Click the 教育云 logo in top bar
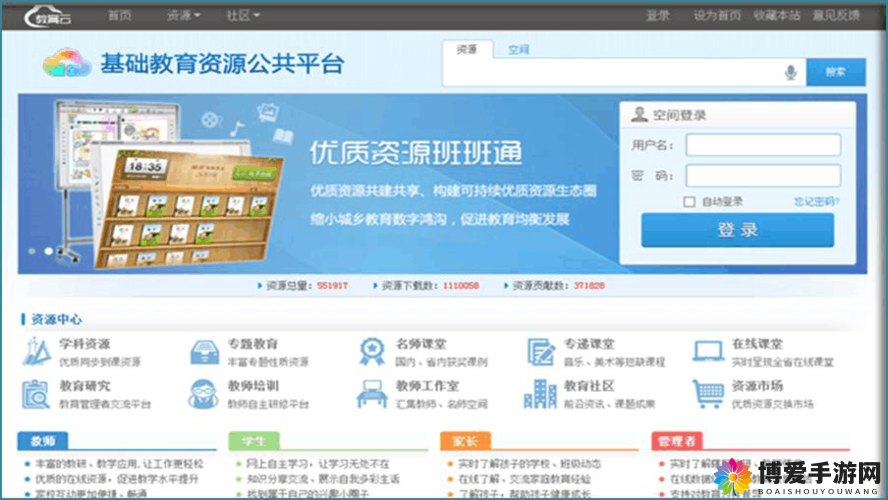Screen dimensions: 888x500 coord(48,16)
